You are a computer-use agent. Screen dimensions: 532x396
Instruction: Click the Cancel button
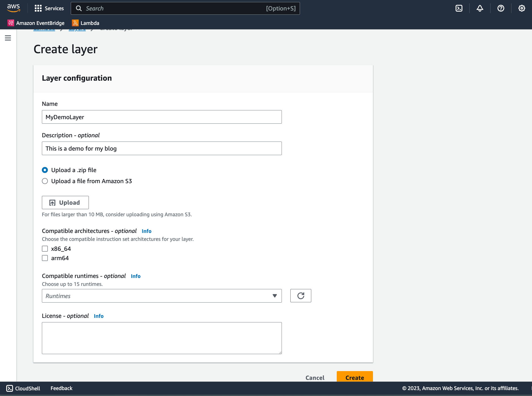315,378
